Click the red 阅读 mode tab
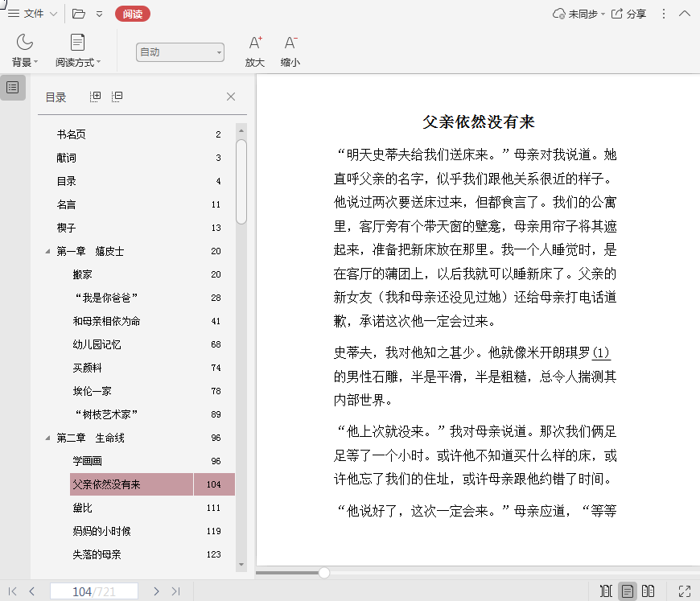This screenshot has height=601, width=700. [x=133, y=14]
